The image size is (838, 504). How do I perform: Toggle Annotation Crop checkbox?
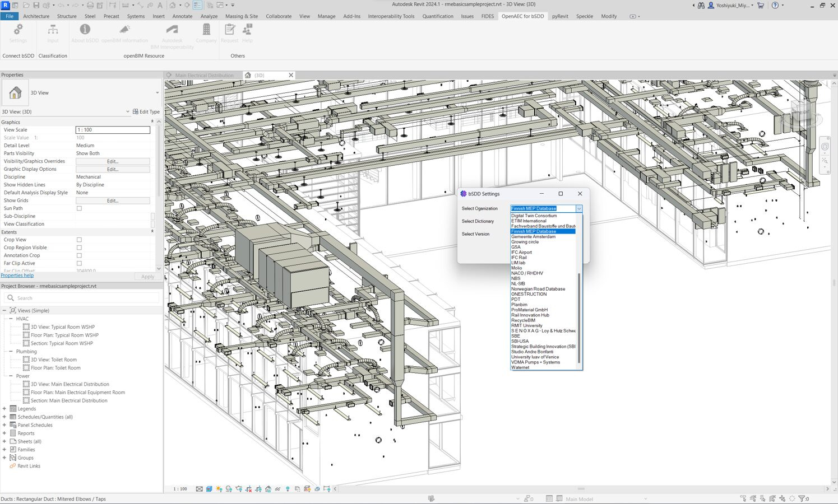79,255
